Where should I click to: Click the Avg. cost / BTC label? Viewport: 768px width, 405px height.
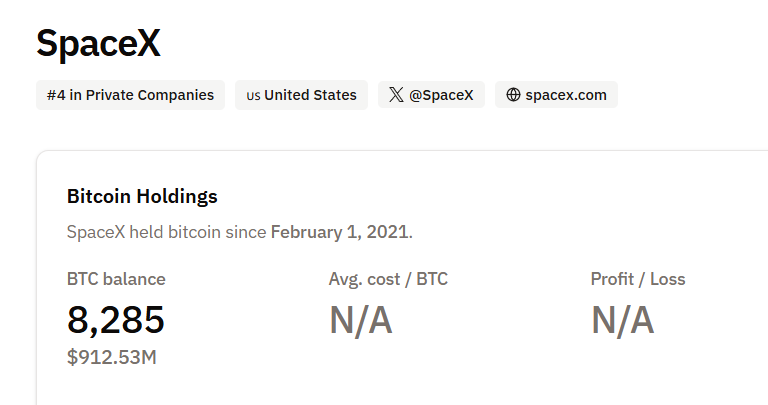coord(388,279)
